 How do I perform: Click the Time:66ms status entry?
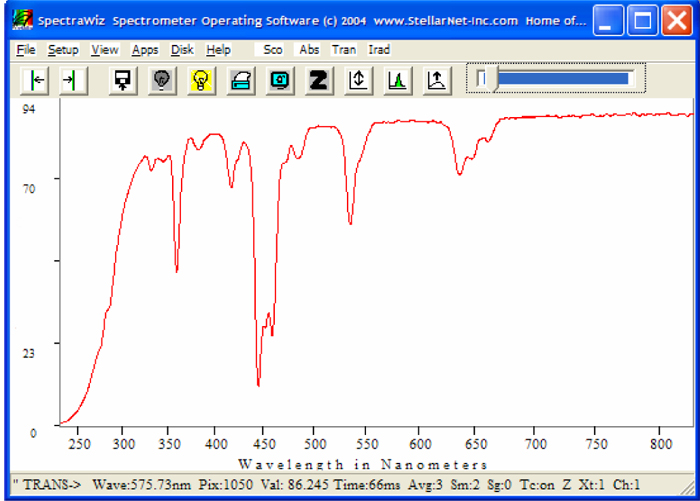366,484
